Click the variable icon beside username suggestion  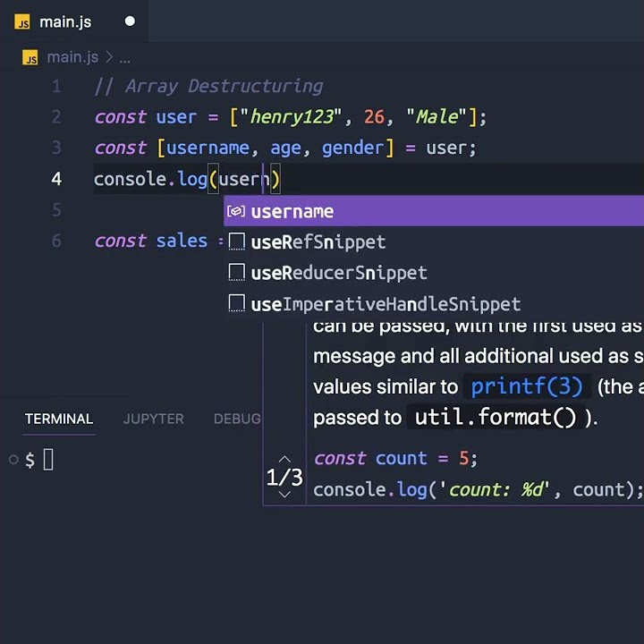pyautogui.click(x=235, y=212)
